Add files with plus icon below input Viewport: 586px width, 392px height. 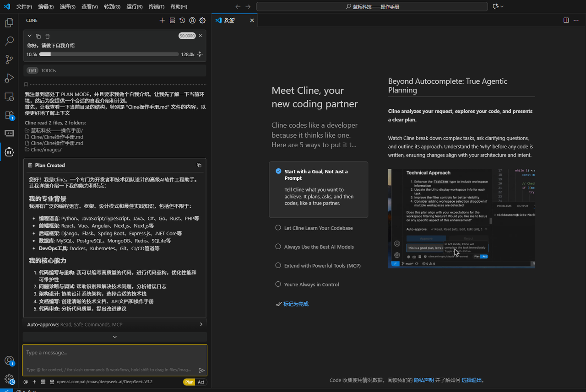[34, 382]
